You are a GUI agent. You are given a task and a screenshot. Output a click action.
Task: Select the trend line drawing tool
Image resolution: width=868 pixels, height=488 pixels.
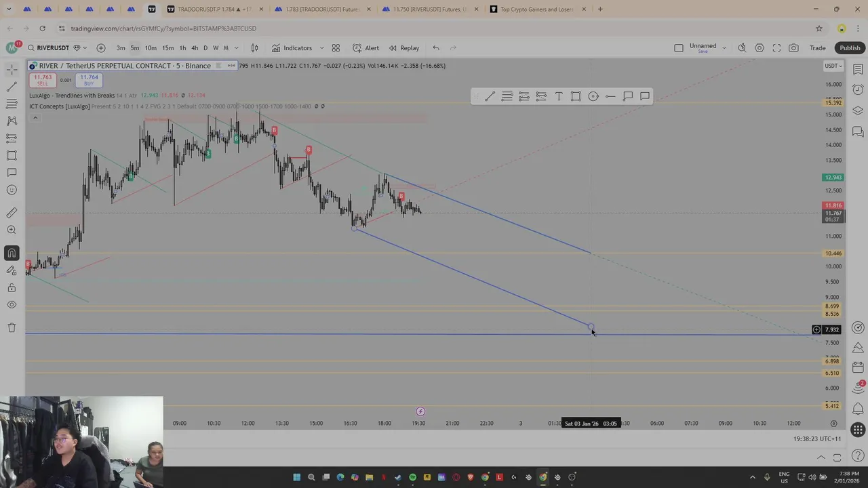click(12, 87)
